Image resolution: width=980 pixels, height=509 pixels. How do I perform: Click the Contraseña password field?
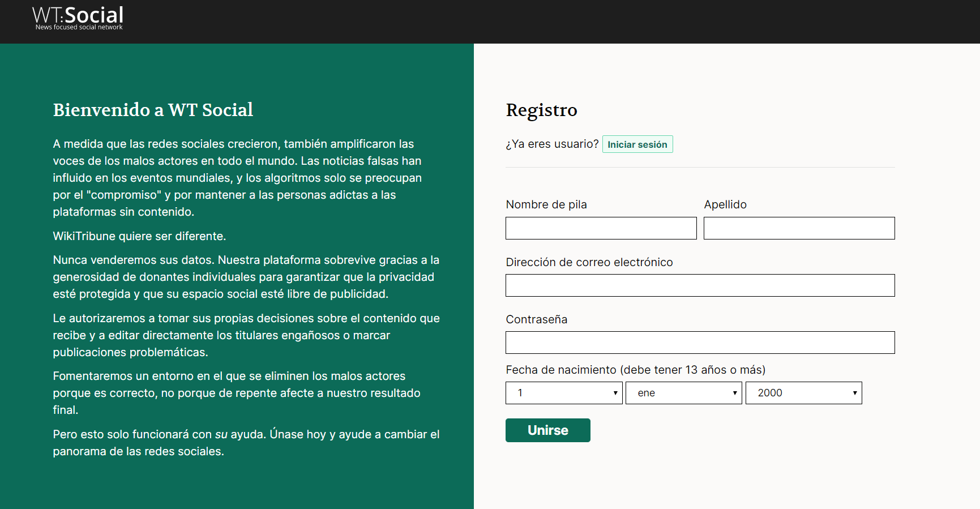[x=700, y=343]
